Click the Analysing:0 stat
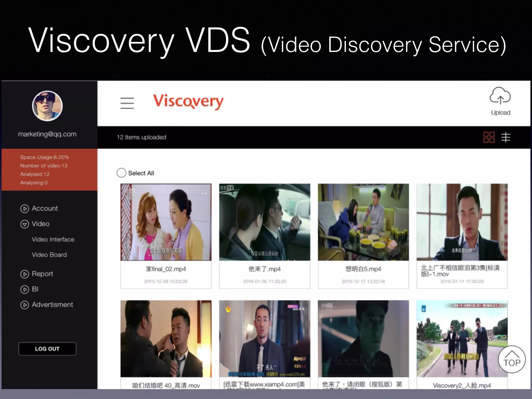532x399 pixels. pyautogui.click(x=34, y=183)
